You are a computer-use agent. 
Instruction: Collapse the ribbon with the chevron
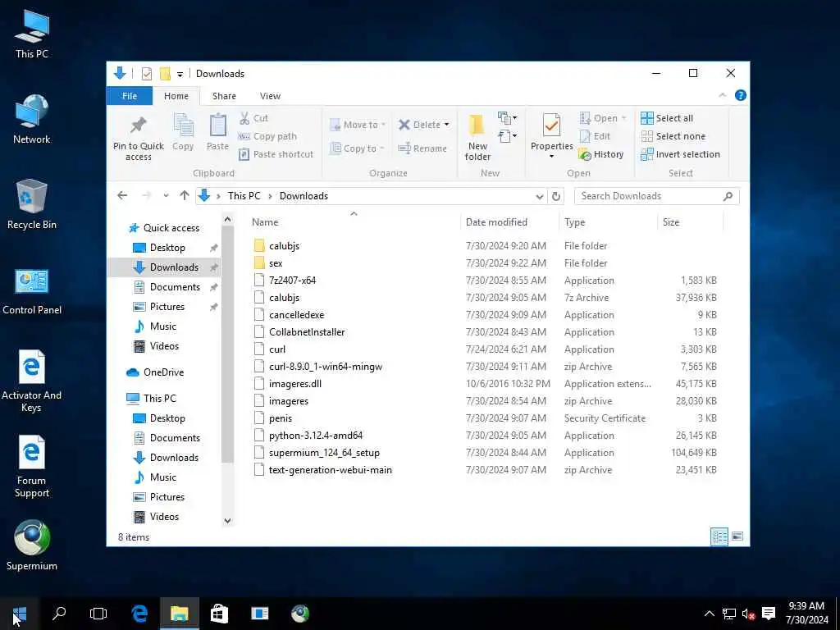[x=722, y=95]
